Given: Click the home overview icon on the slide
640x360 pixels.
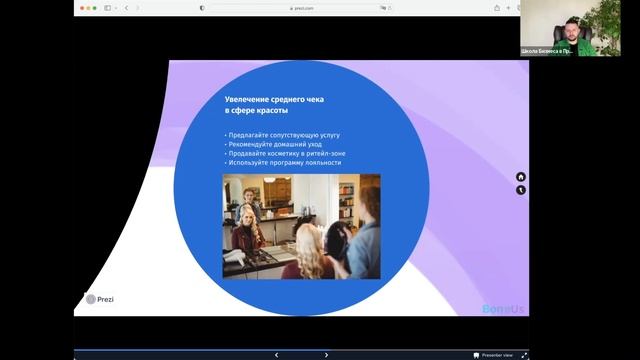Looking at the screenshot, I should coord(521,177).
